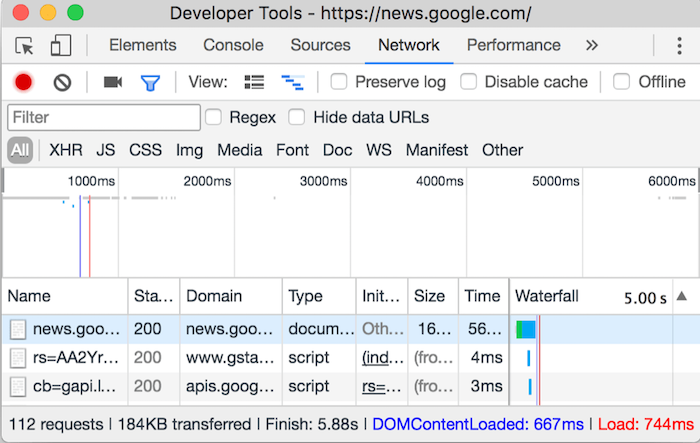Switch to large request rows view icon
This screenshot has height=443, width=700.
[254, 82]
